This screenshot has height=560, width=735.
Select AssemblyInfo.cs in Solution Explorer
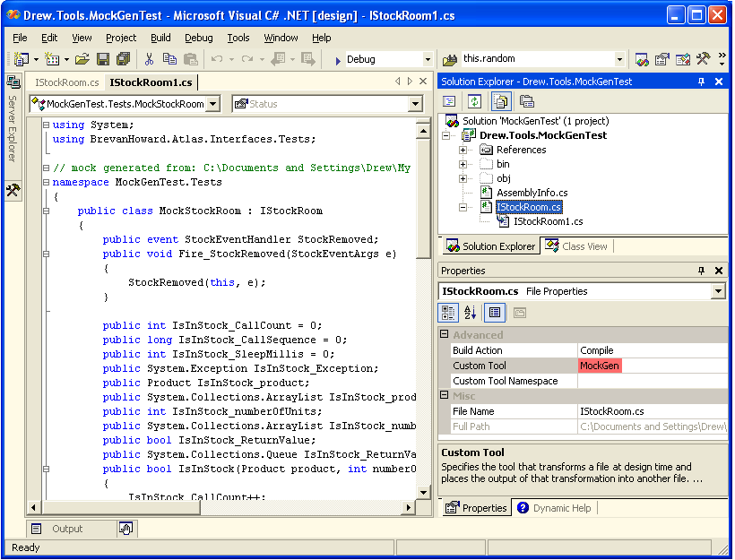point(532,193)
